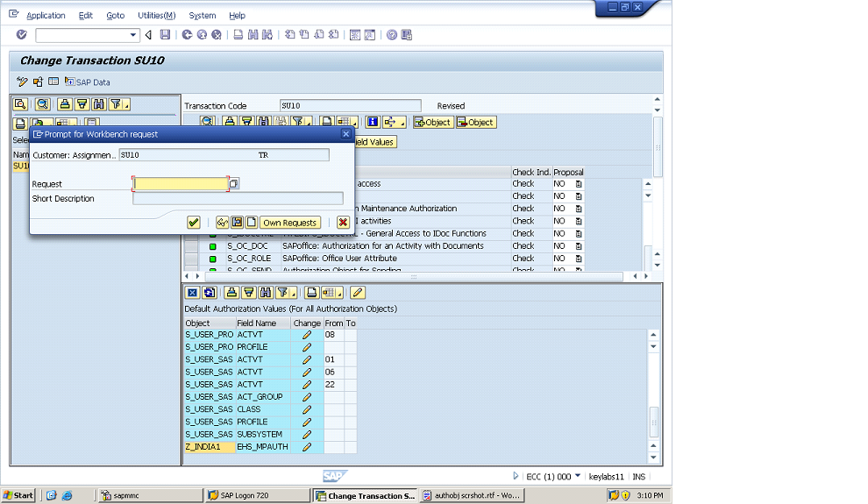Select the Z_INDIA1 object cell
Screen dimensions: 868x504
pyautogui.click(x=210, y=447)
